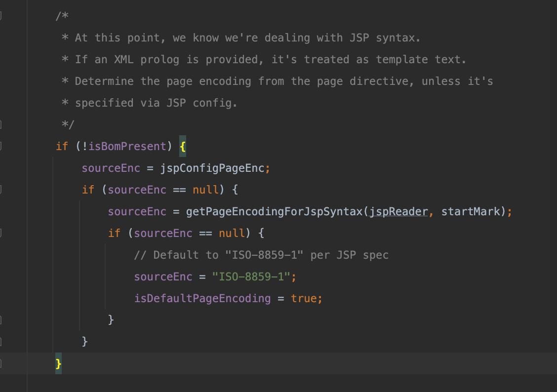This screenshot has width=557, height=392.
Task: Click the orange if keyword on the isBomPresent line
Action: click(x=61, y=146)
